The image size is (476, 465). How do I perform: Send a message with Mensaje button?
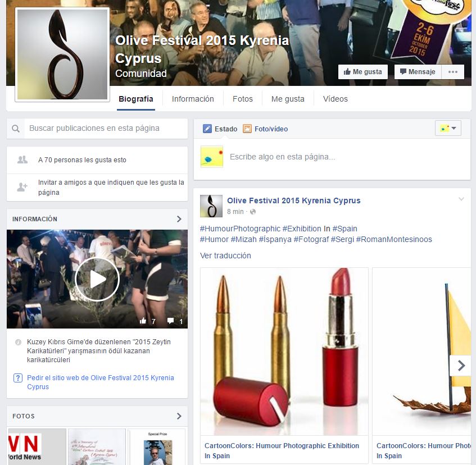point(418,72)
